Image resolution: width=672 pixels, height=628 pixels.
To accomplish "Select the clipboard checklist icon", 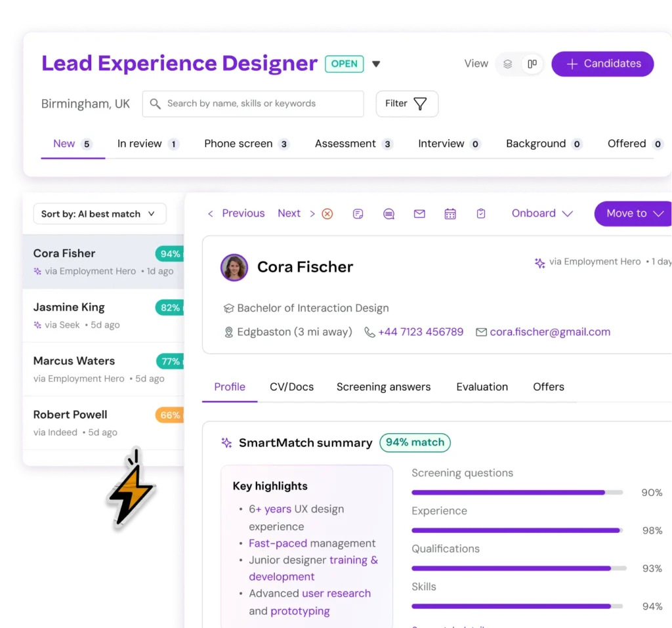I will pyautogui.click(x=481, y=213).
